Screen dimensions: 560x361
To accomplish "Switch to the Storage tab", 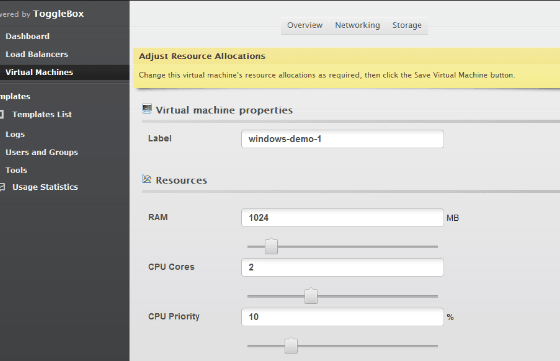I will coord(407,25).
